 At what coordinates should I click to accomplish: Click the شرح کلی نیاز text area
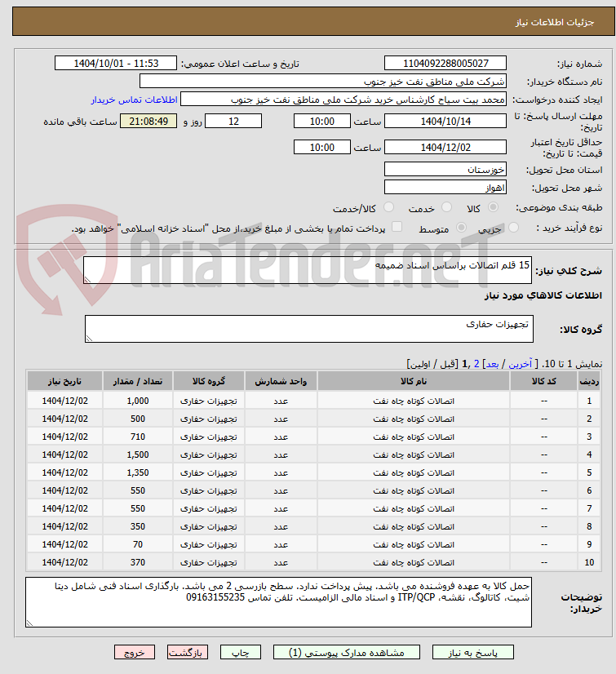pyautogui.click(x=308, y=270)
